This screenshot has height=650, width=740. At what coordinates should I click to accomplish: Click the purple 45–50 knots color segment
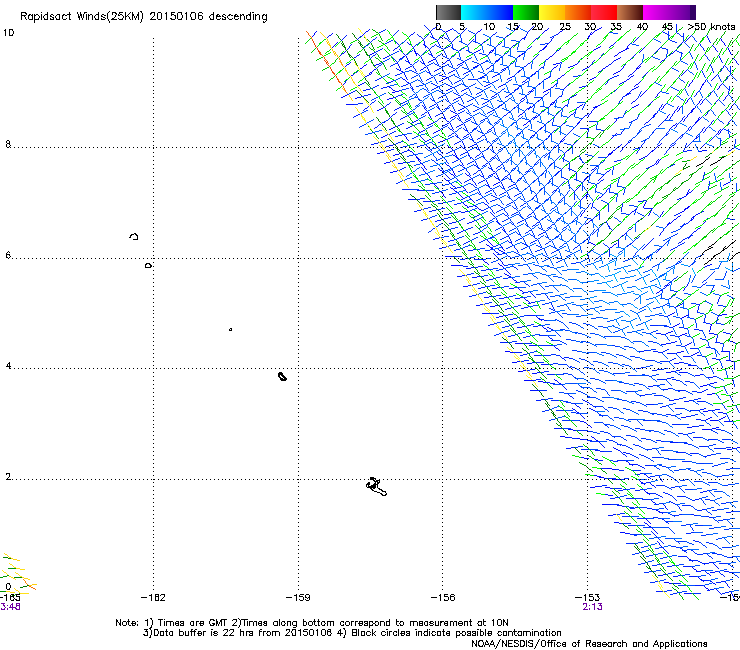[682, 12]
